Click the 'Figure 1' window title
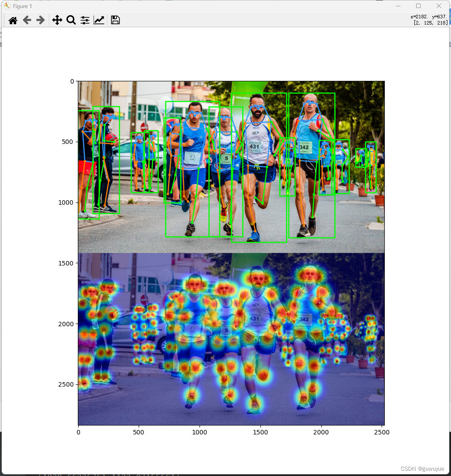 click(x=22, y=6)
